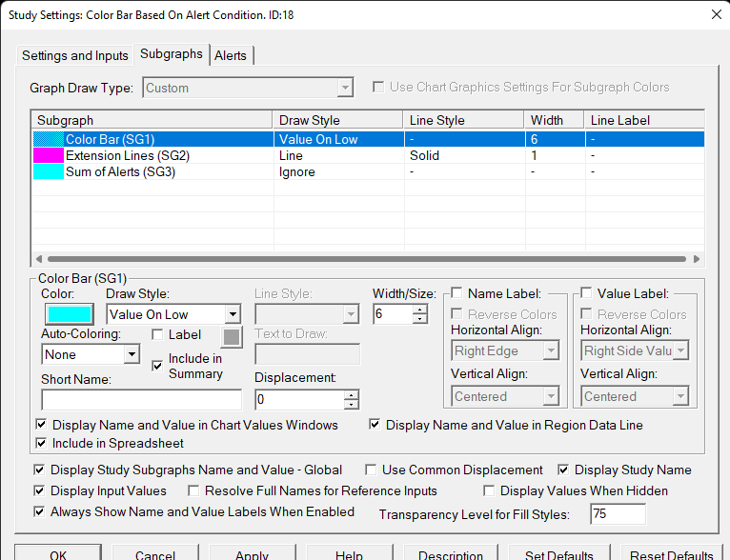The image size is (730, 560).
Task: Open the Alerts tab
Action: point(231,55)
